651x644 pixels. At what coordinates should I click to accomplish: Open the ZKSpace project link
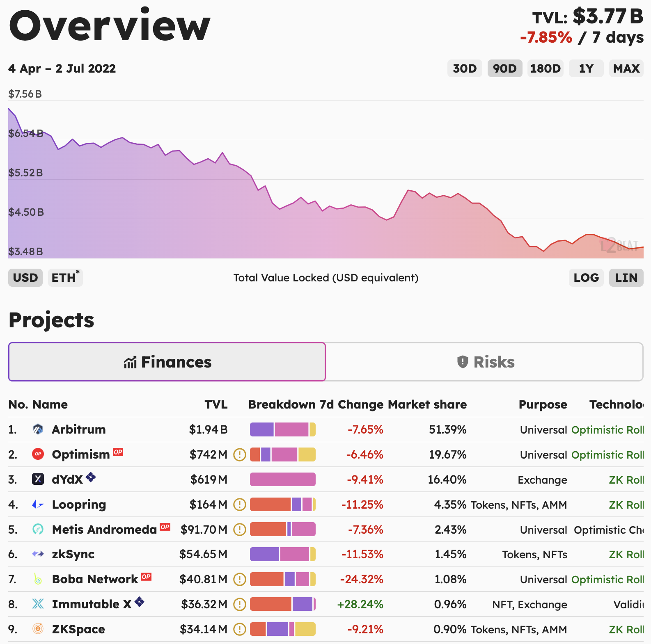click(x=78, y=629)
